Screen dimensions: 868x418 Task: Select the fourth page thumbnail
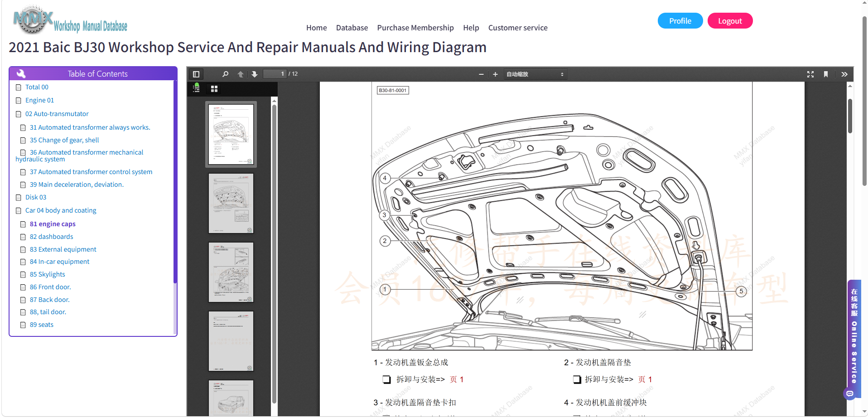click(231, 341)
